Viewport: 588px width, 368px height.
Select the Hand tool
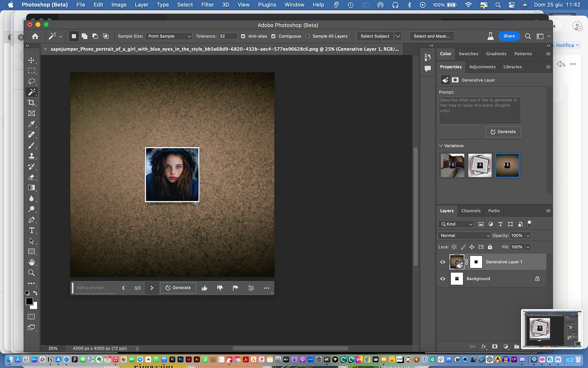pos(31,262)
